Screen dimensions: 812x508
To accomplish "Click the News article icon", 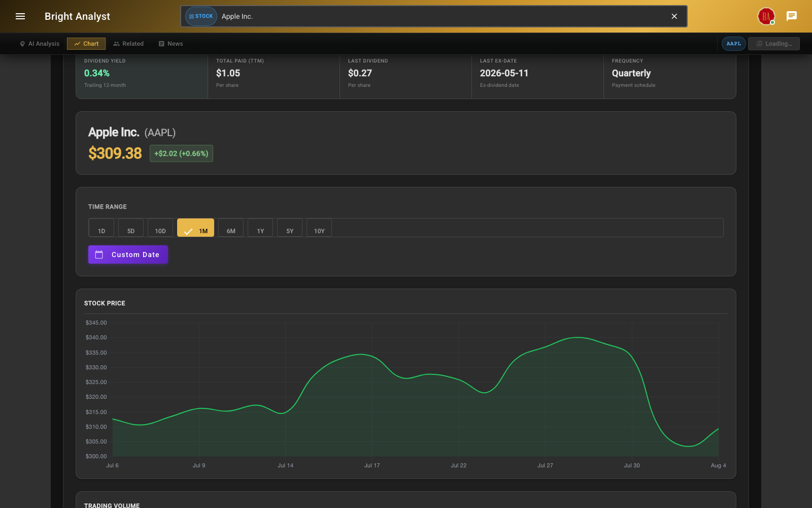I will tap(161, 44).
